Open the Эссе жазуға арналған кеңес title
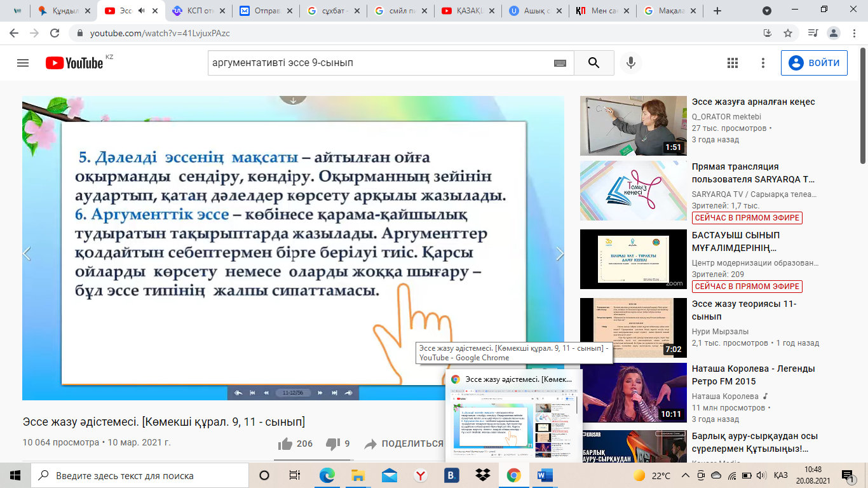The width and height of the screenshot is (868, 488). click(x=753, y=102)
